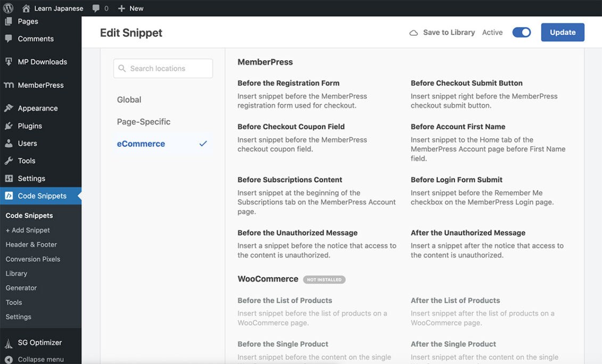Open Comments from the admin sidebar icon
This screenshot has height=364, width=602.
coord(9,38)
